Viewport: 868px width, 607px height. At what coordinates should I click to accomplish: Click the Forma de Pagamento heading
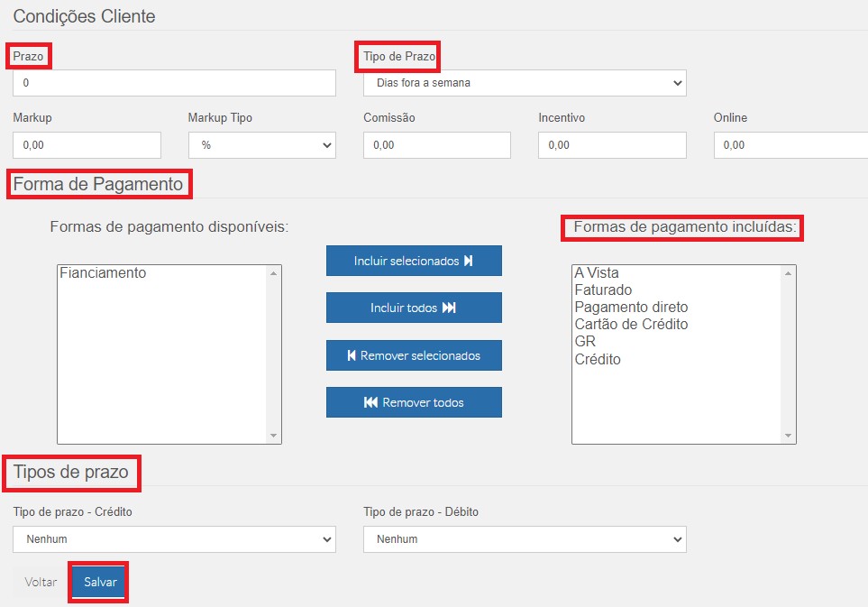(98, 184)
